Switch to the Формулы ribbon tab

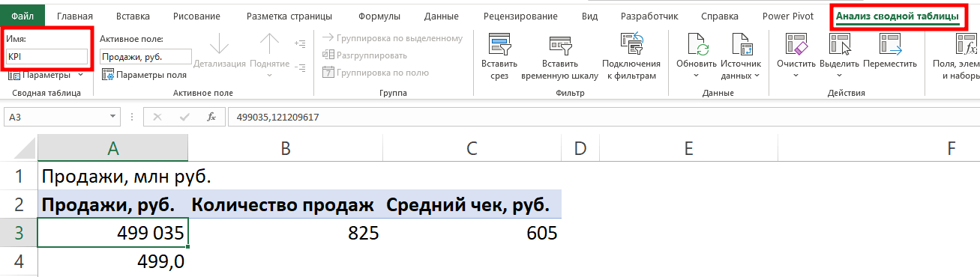click(379, 16)
